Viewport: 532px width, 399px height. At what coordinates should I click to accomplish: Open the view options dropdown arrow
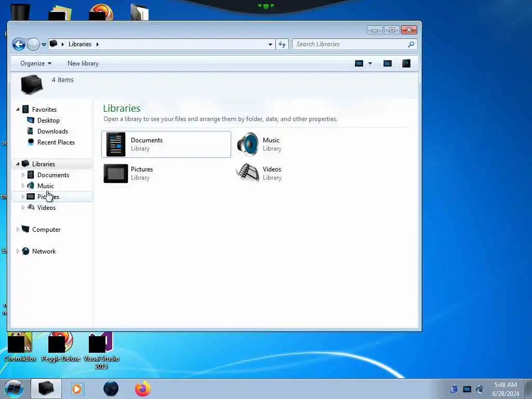pyautogui.click(x=370, y=63)
